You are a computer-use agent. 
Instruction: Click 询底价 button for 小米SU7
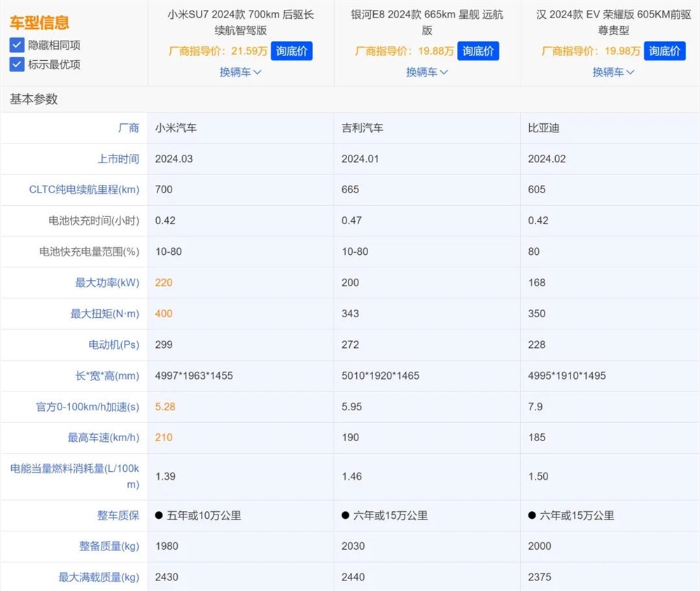coord(291,51)
